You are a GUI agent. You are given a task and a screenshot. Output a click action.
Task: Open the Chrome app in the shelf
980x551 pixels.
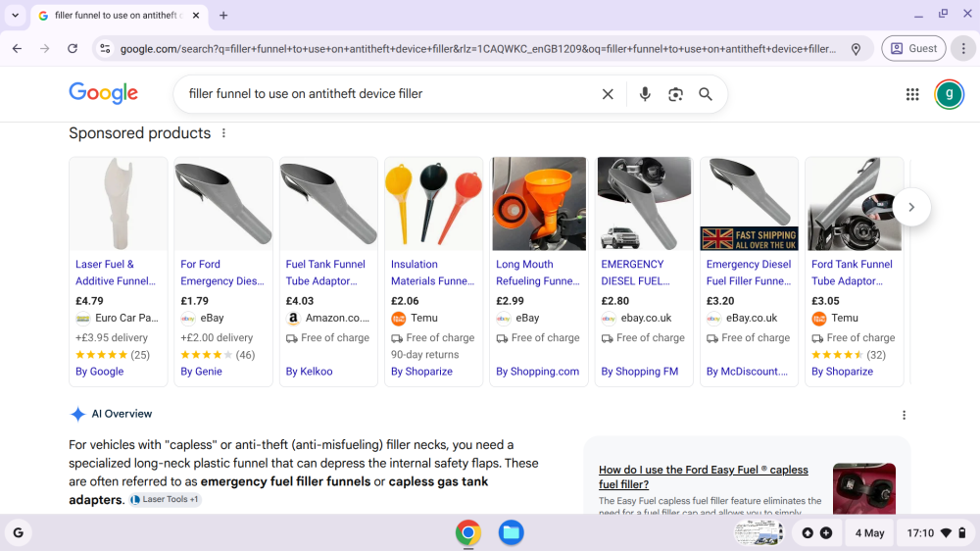[x=468, y=533]
